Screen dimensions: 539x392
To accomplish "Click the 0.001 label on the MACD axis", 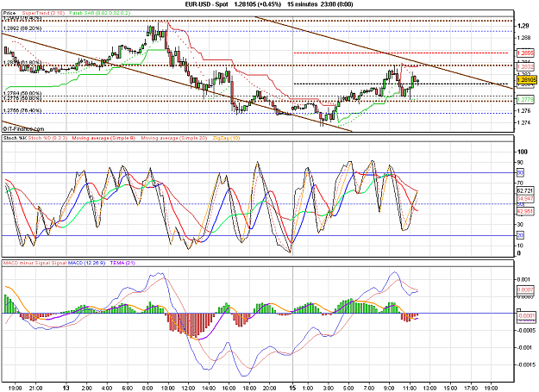I will coord(523,280).
